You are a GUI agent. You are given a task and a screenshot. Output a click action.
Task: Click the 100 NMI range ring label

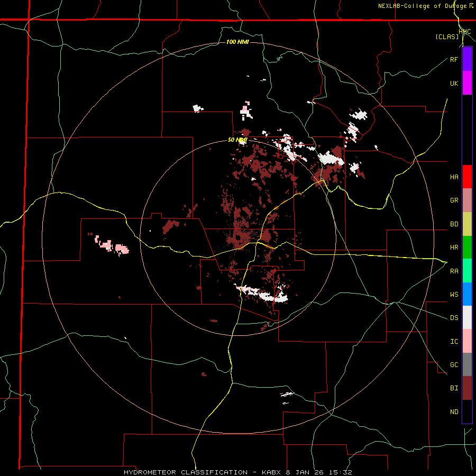pos(237,42)
